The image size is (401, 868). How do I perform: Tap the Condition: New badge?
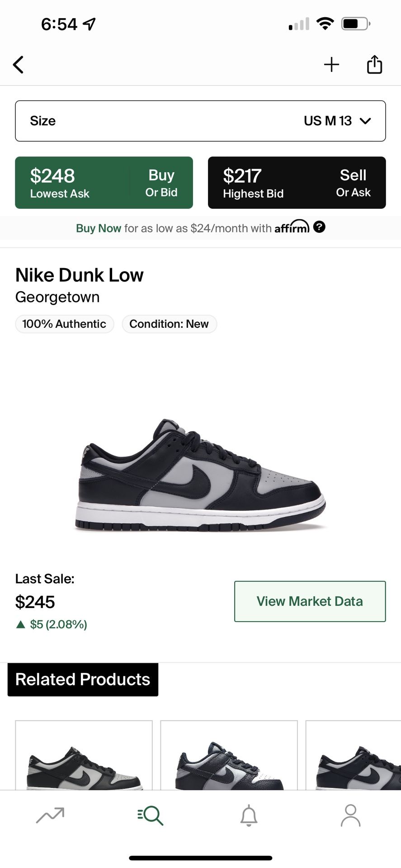[x=169, y=324]
